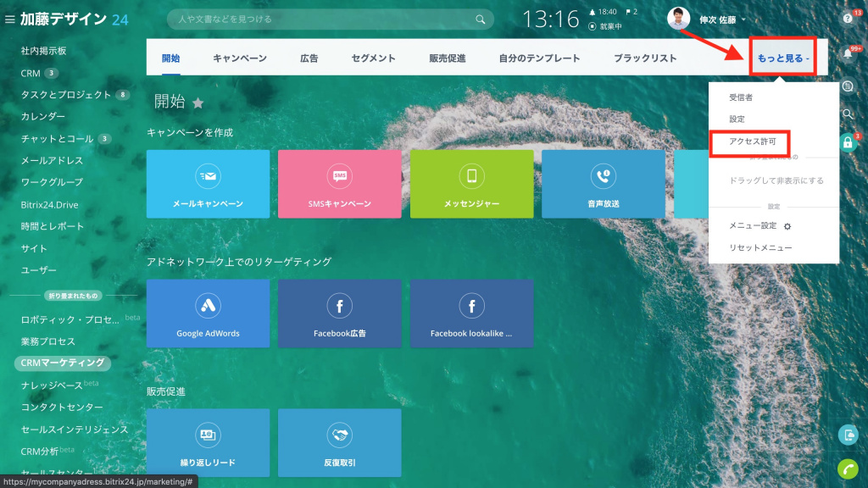This screenshot has width=868, height=488.
Task: Open ナレッジベース in the sidebar
Action: pyautogui.click(x=52, y=385)
